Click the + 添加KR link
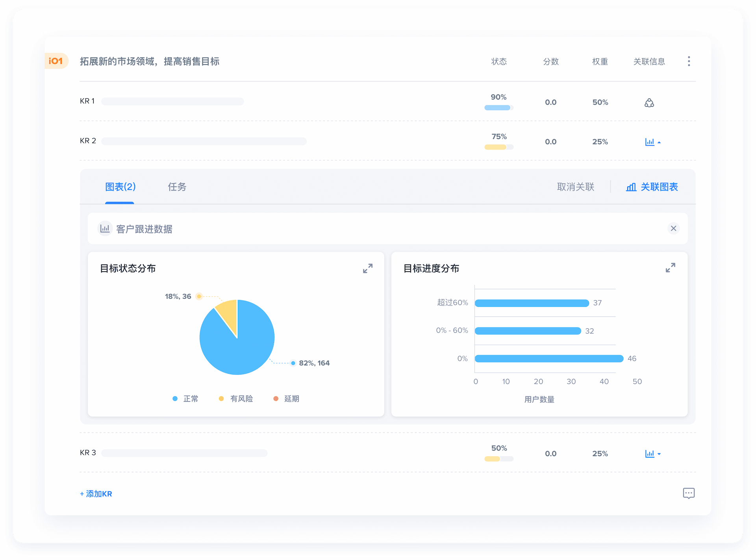This screenshot has height=560, width=756. (96, 494)
